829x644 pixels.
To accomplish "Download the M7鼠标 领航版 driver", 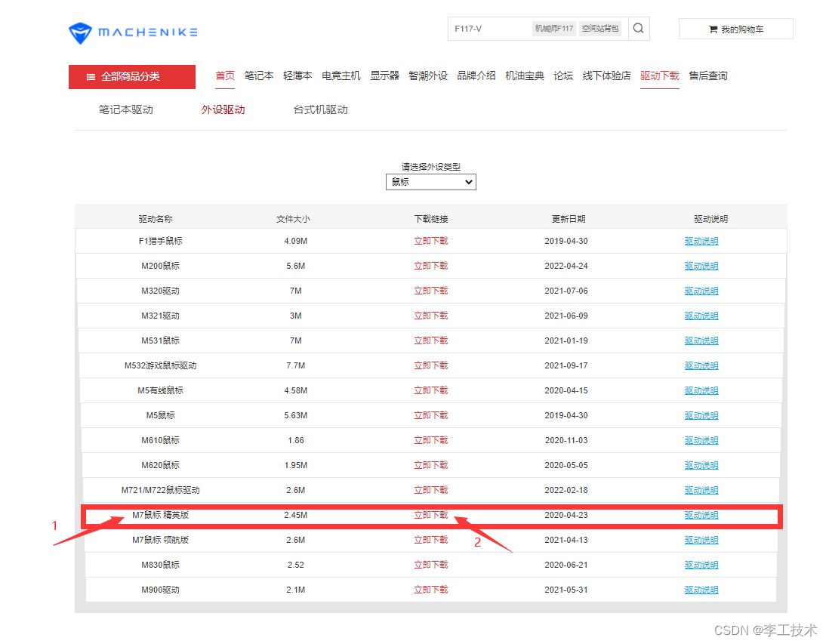I will [431, 539].
